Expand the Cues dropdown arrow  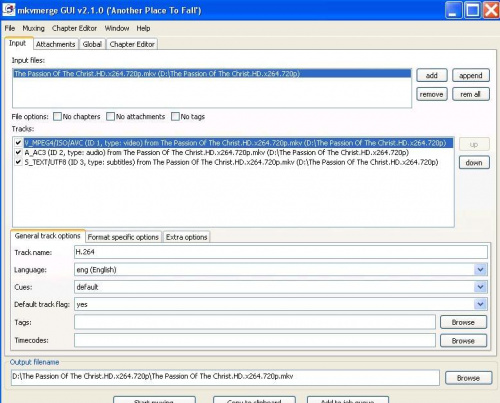tap(480, 287)
